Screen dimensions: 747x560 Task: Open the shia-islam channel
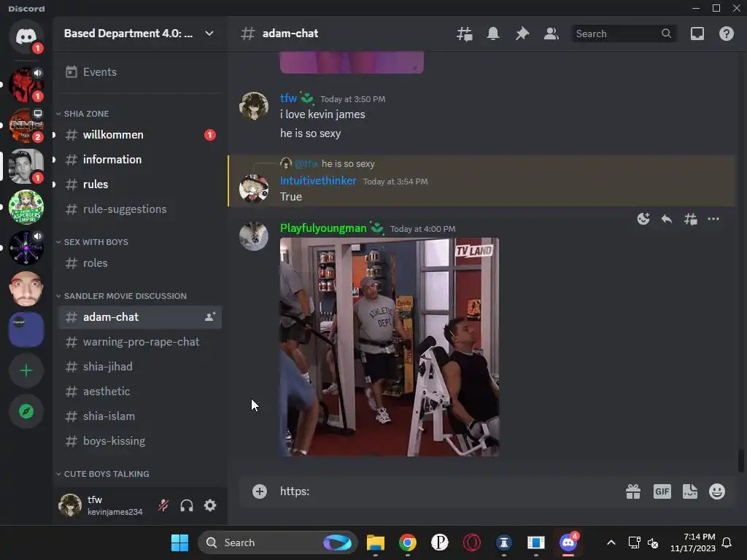pyautogui.click(x=139, y=416)
